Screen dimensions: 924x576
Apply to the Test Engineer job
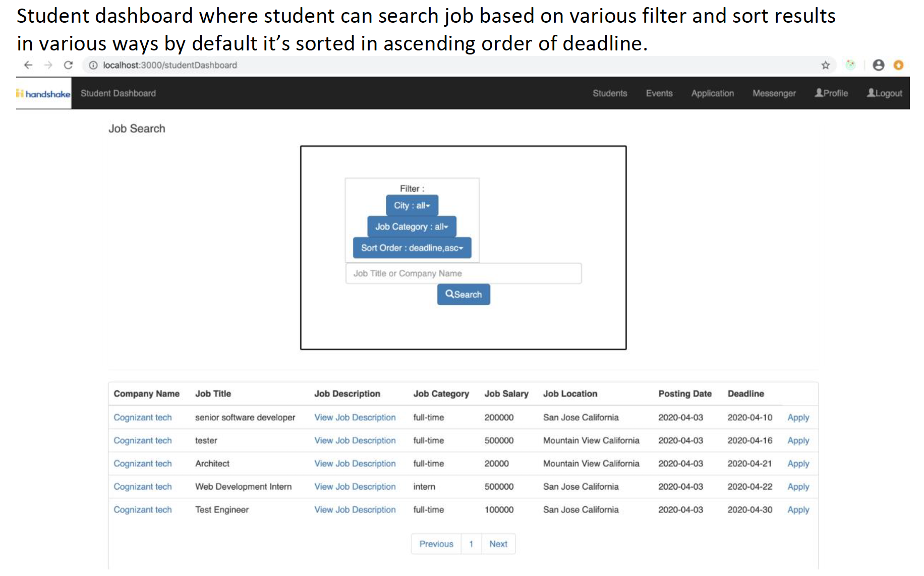pos(798,509)
